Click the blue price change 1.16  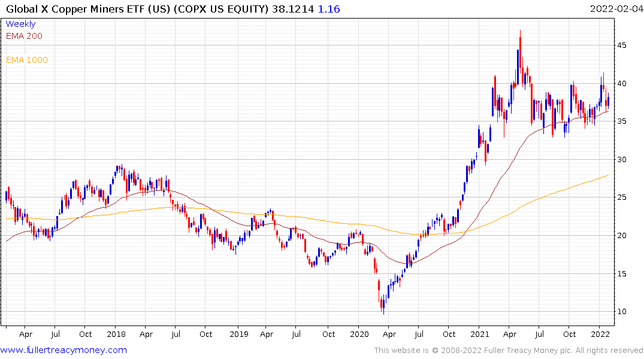[x=329, y=8]
